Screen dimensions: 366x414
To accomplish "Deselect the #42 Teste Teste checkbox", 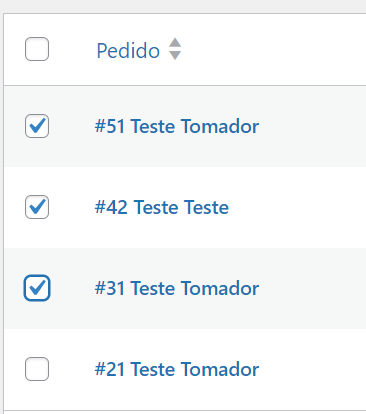I will pos(37,207).
